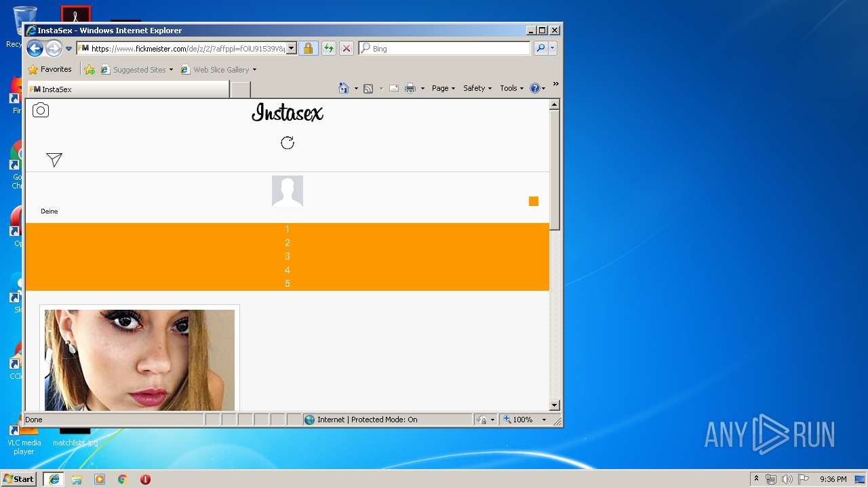Open Windows Explorer folder taskbar icon
The image size is (868, 488).
tap(77, 479)
